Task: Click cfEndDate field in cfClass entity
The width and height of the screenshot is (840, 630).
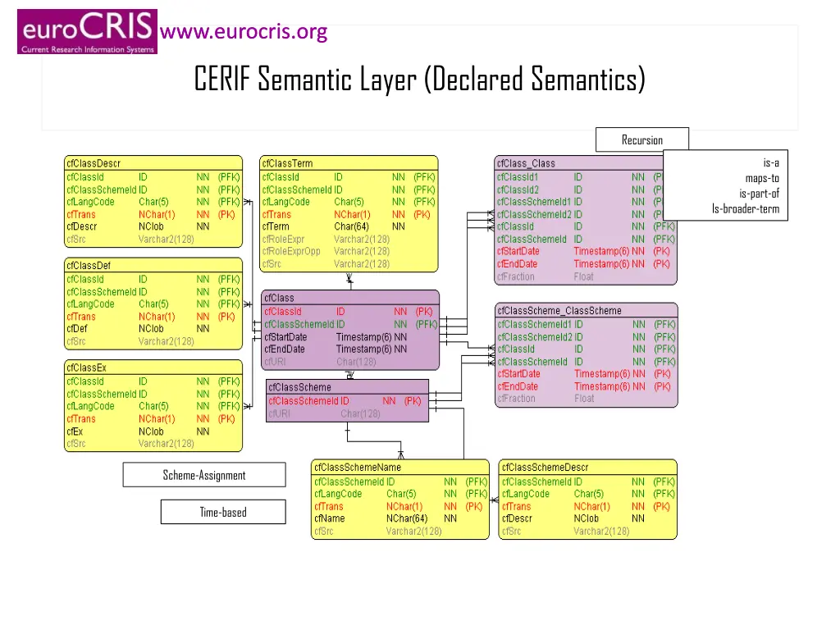Action: [x=350, y=349]
